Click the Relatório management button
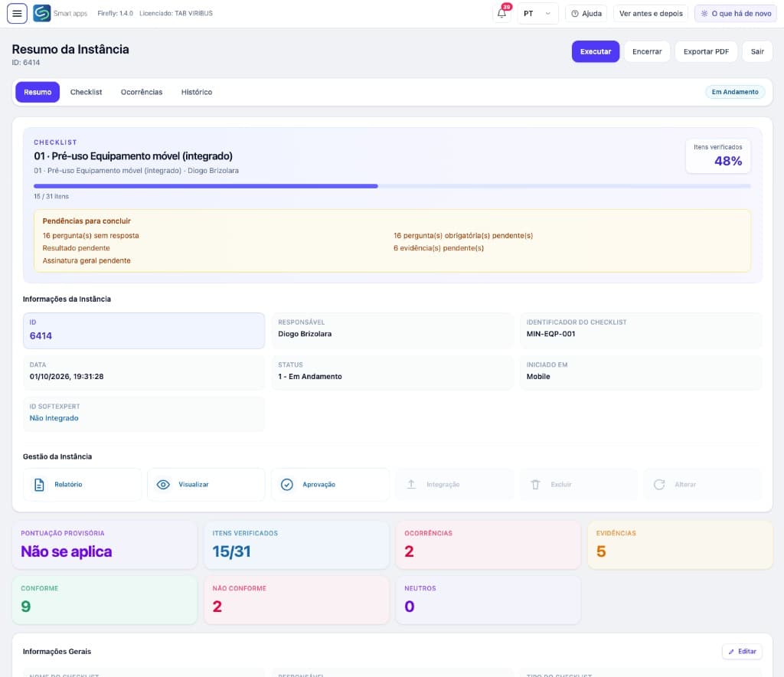784x677 pixels. click(83, 485)
